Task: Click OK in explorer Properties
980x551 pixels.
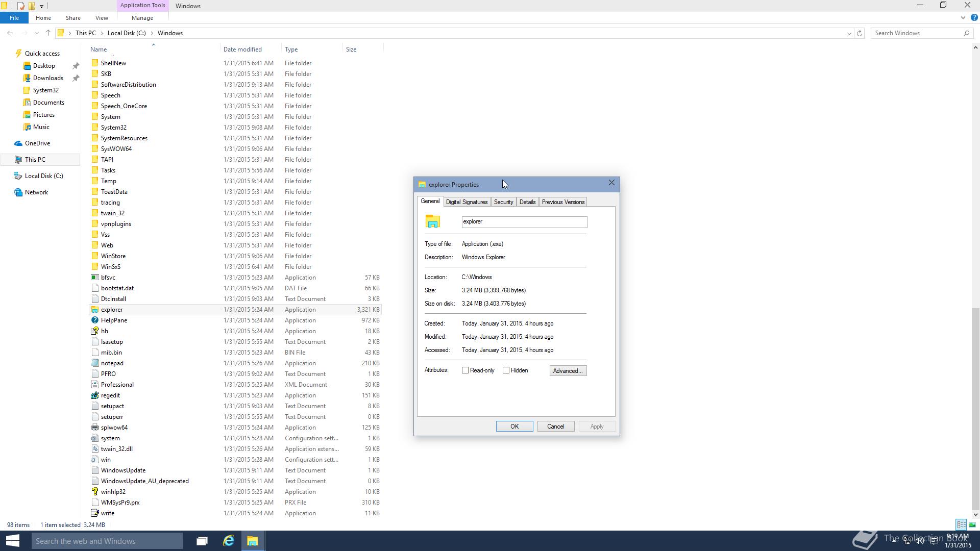Action: coord(514,427)
